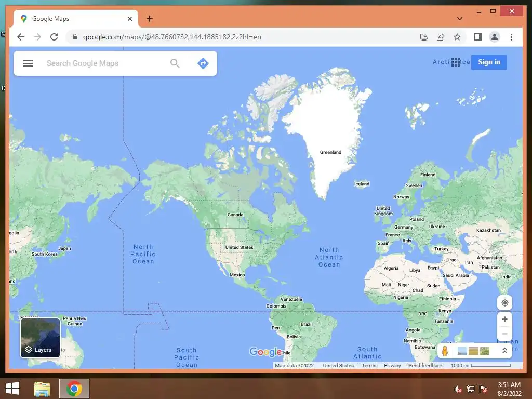The height and width of the screenshot is (399, 532).
Task: Open the Layers satellite thumbnail
Action: pyautogui.click(x=41, y=338)
